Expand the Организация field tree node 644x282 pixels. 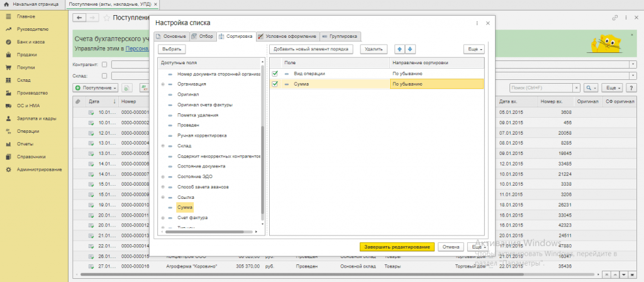[163, 84]
